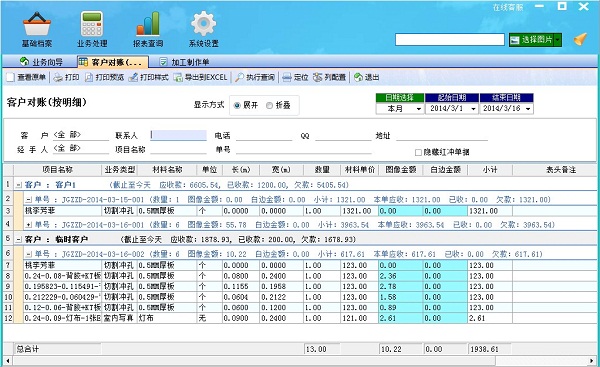Open the 本月 date range dropdown
This screenshot has height=367, width=600.
(x=419, y=109)
